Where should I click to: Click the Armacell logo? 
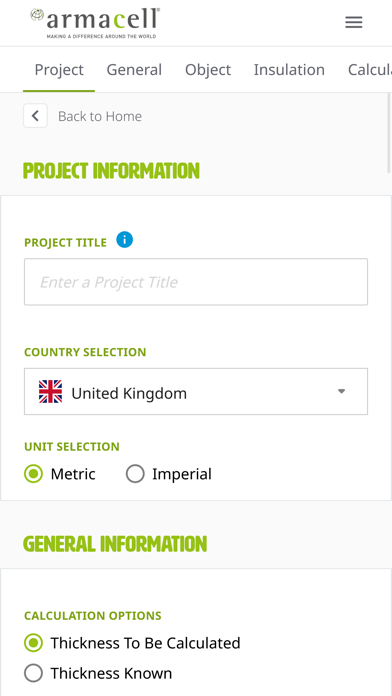coord(95,23)
